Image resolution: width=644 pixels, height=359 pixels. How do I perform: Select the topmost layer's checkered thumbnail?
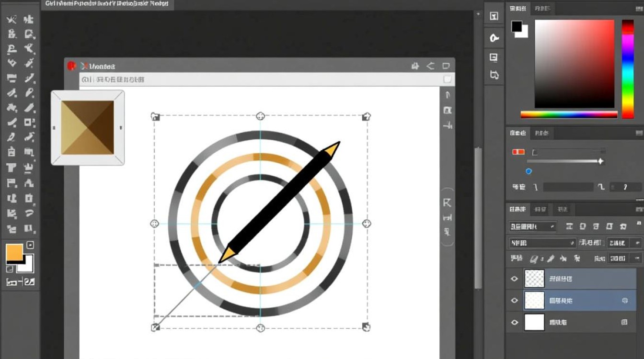(x=534, y=279)
